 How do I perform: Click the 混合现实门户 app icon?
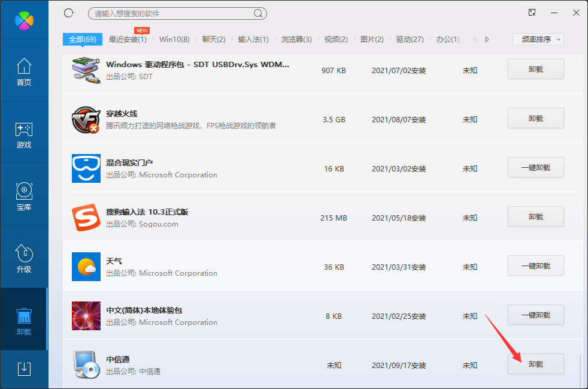tap(86, 168)
